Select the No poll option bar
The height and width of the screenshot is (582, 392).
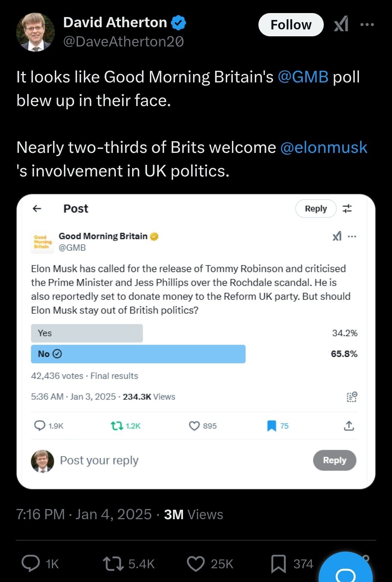click(138, 354)
